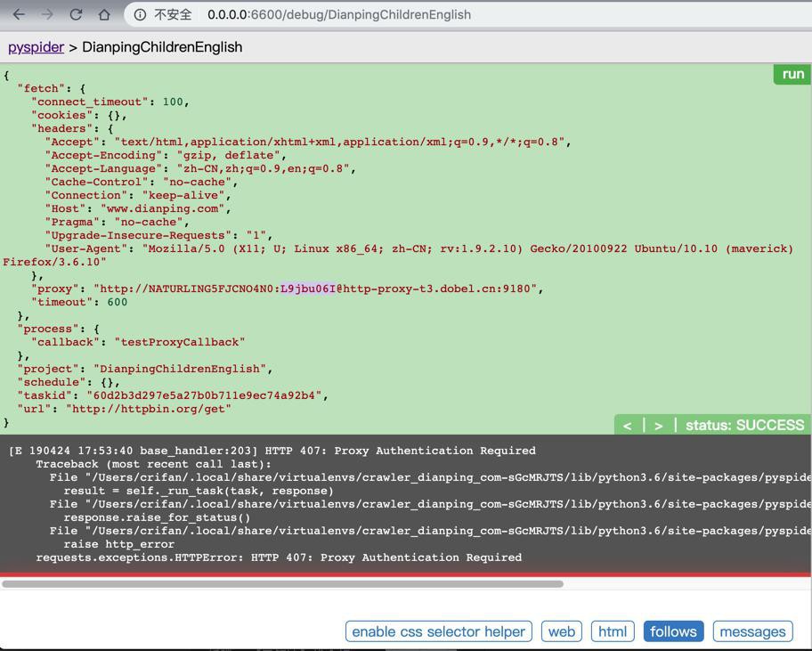Click the "User-Agent" header key
The height and width of the screenshot is (651, 812).
click(86, 248)
